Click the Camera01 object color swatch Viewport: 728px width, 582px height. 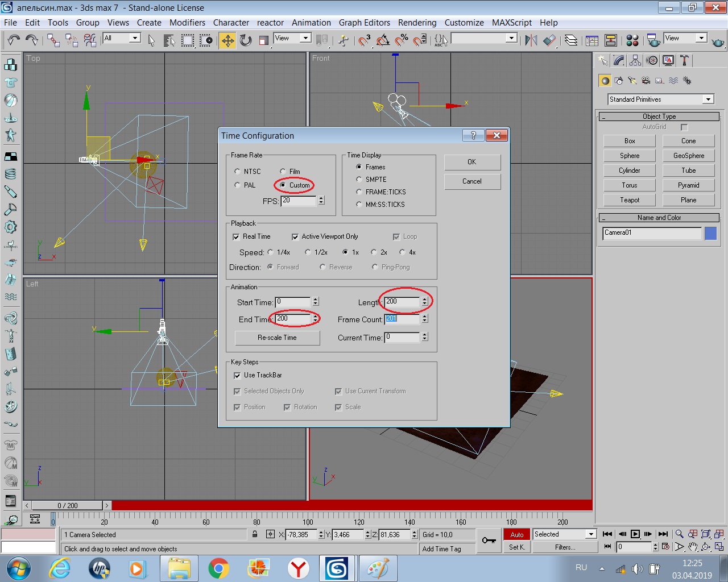pyautogui.click(x=710, y=233)
